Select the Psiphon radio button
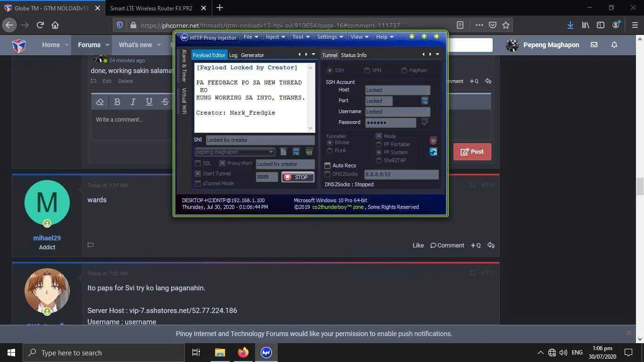The height and width of the screenshot is (362, 644). 404,70
